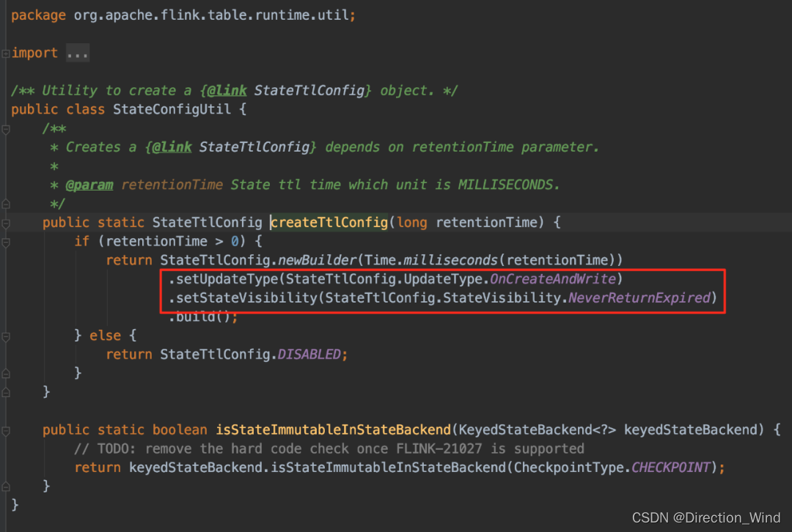Click fold marker at the Javadoc closing */ line

[6, 204]
